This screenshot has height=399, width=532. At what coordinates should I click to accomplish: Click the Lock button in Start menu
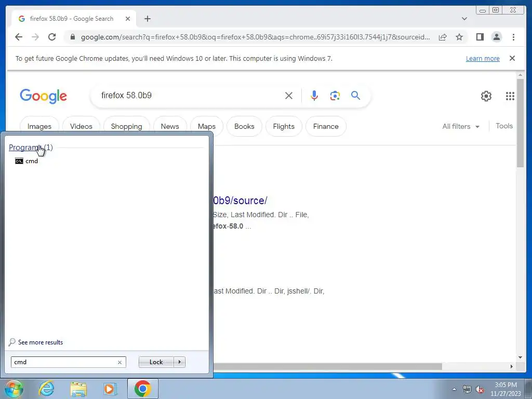156,362
